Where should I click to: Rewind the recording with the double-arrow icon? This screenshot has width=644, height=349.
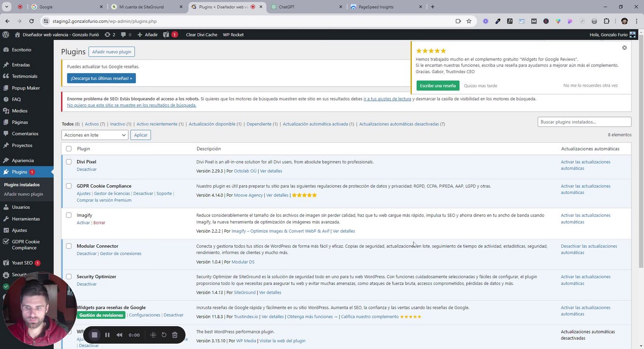click(x=119, y=335)
